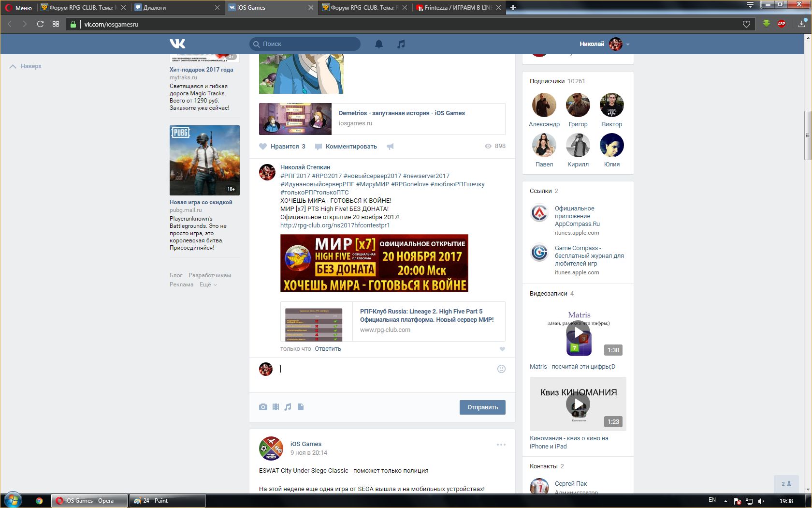Launch Chrome from the taskbar

(x=39, y=501)
